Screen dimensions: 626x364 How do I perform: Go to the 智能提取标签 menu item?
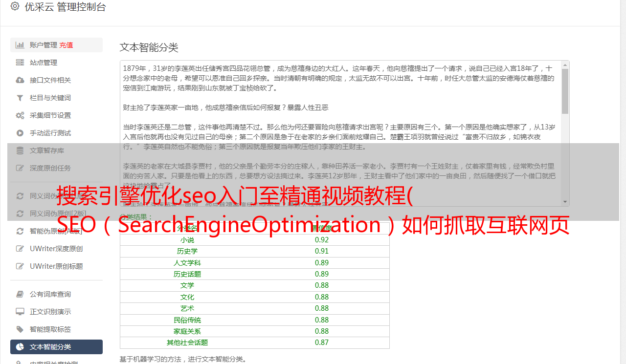(x=56, y=329)
